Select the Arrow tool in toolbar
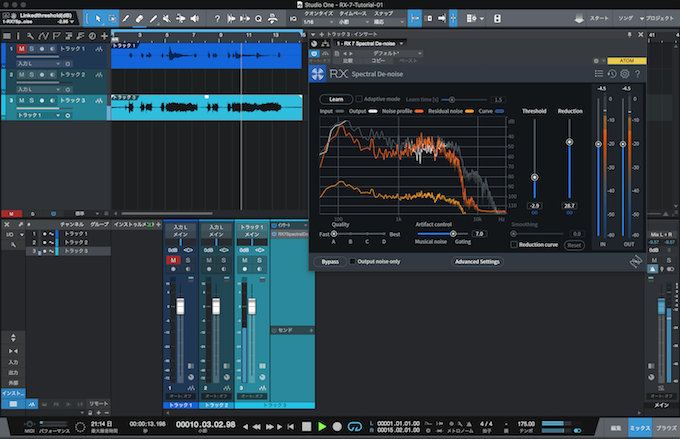 tap(98, 19)
